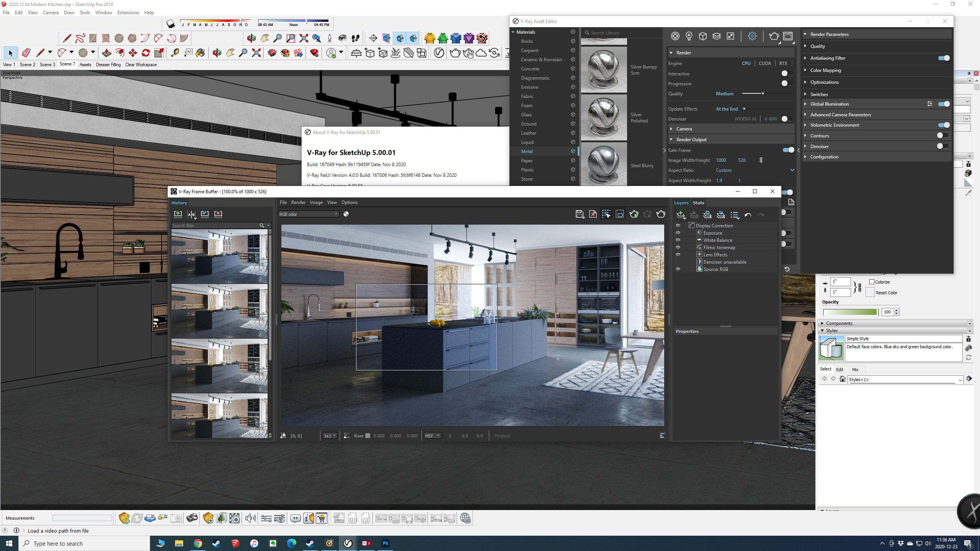
Task: Render with teapot icon in Asset Editor
Action: pyautogui.click(x=774, y=36)
